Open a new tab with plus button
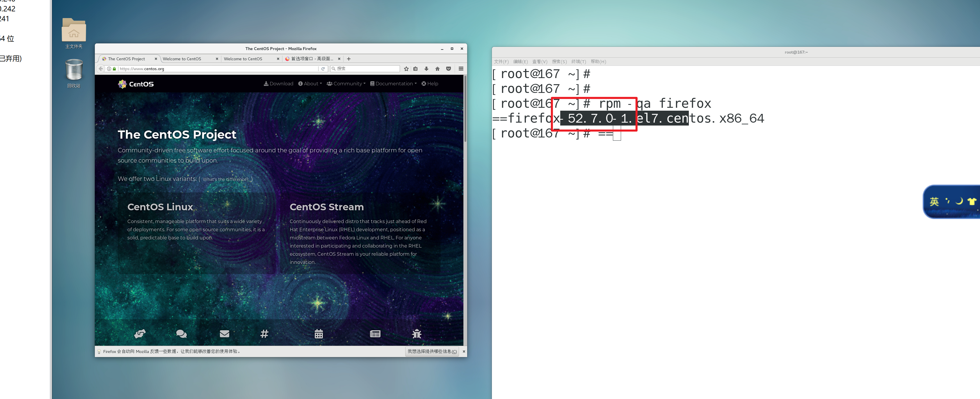Image resolution: width=980 pixels, height=399 pixels. pyautogui.click(x=348, y=59)
